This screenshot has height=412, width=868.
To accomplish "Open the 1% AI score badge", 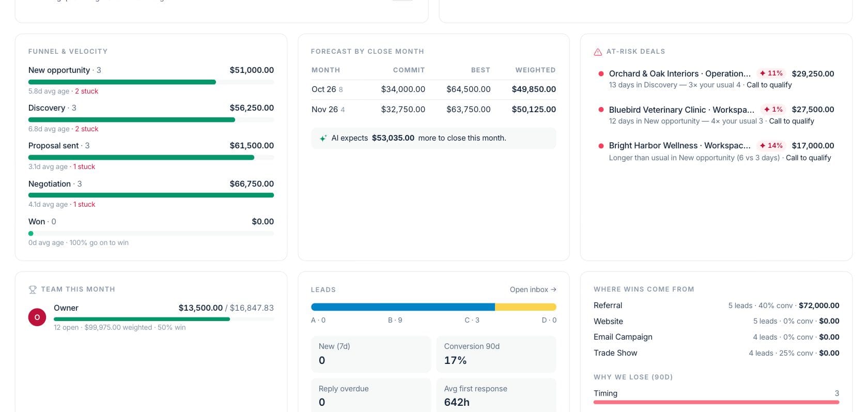I will pyautogui.click(x=773, y=110).
